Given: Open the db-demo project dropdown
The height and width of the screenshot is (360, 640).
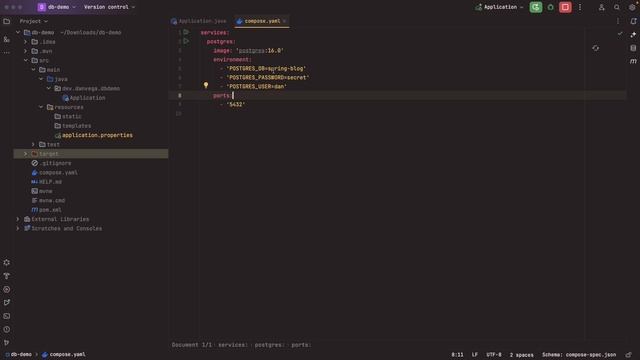Looking at the screenshot, I should pos(57,7).
